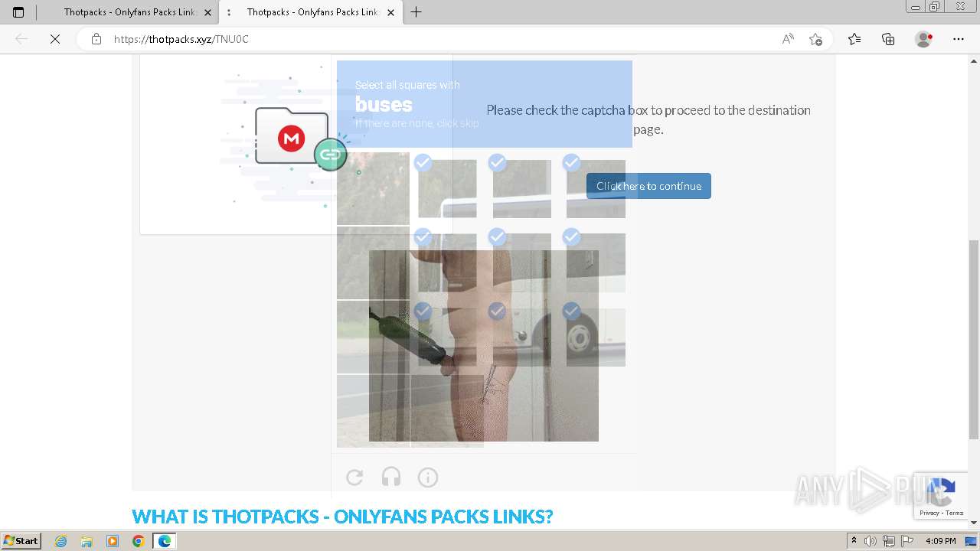The image size is (980, 551).
Task: Open volume control in tray
Action: [871, 541]
